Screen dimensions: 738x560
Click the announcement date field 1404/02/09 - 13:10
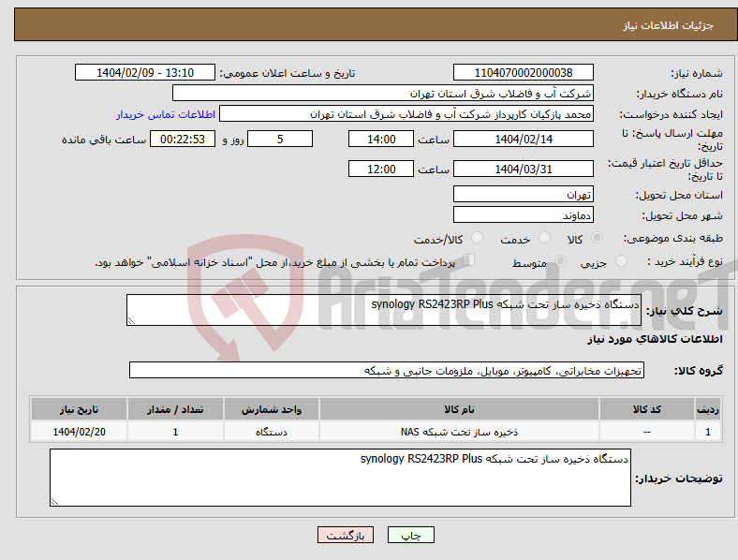click(145, 72)
